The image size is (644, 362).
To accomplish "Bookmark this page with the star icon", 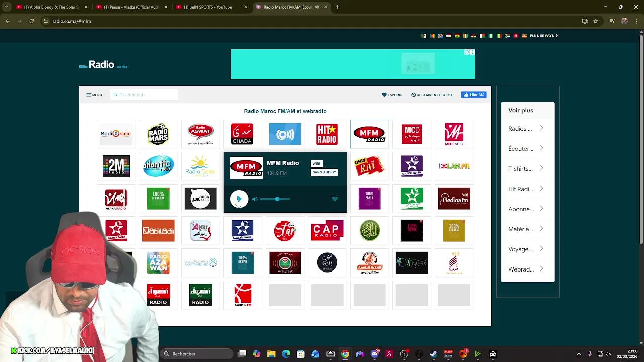I will [x=596, y=21].
